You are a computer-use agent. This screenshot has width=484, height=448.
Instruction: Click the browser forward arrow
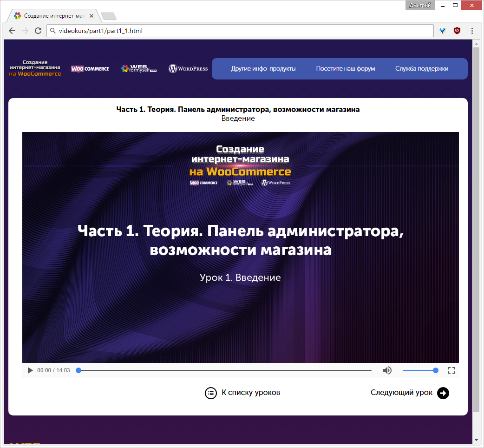click(x=25, y=31)
